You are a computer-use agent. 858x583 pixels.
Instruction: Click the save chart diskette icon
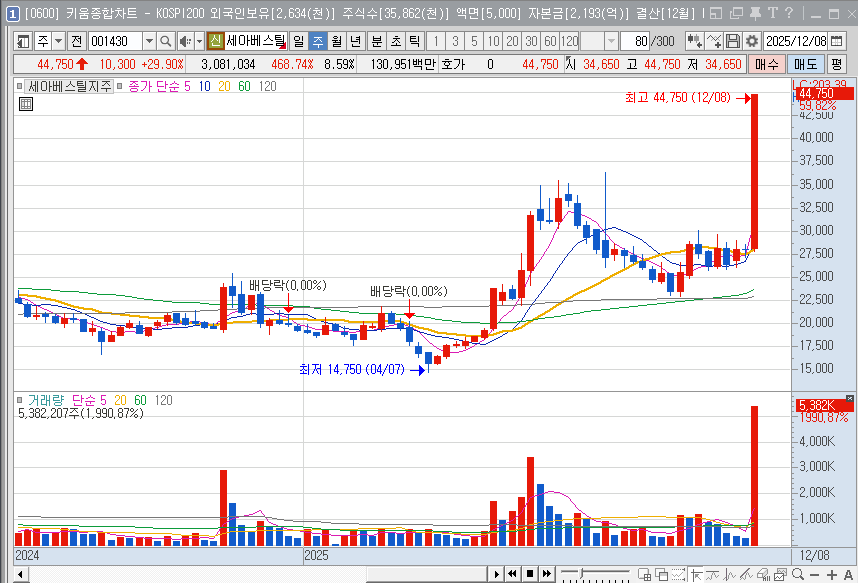[733, 41]
